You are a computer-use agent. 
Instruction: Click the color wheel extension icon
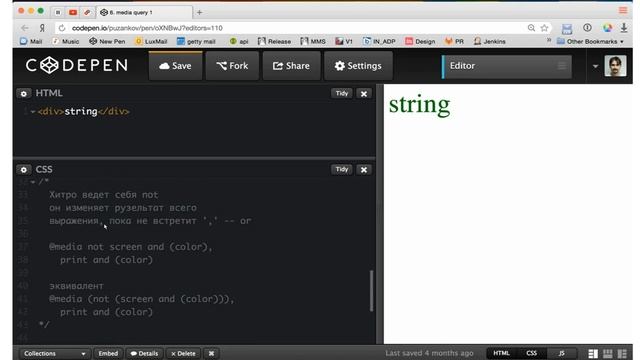607,28
